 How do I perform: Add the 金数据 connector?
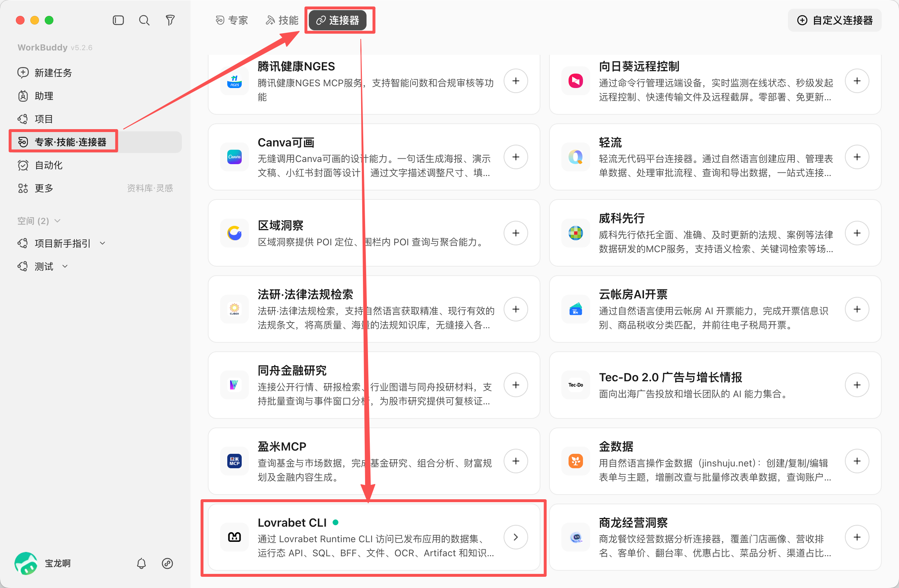coord(857,461)
